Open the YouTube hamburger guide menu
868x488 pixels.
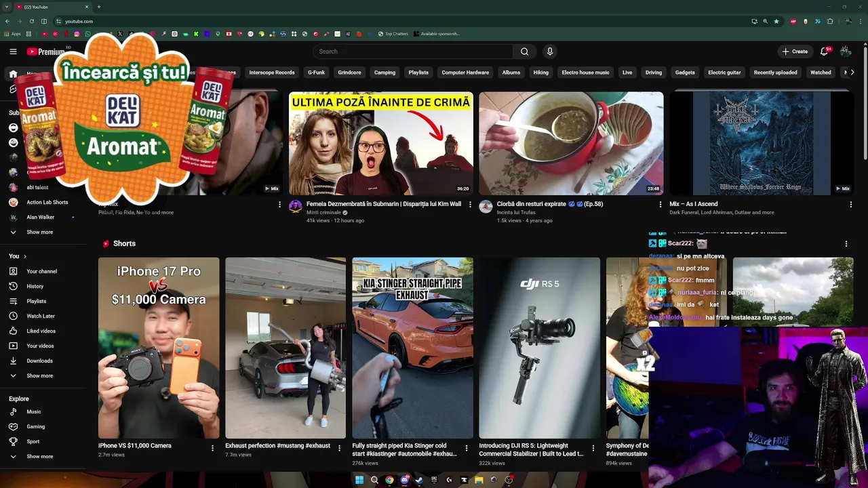pos(13,52)
